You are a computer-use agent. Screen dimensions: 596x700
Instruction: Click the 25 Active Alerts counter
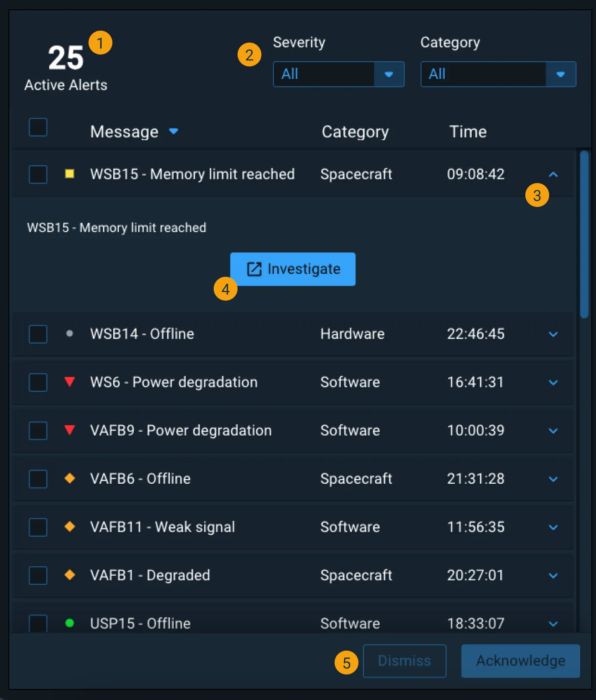[66, 67]
